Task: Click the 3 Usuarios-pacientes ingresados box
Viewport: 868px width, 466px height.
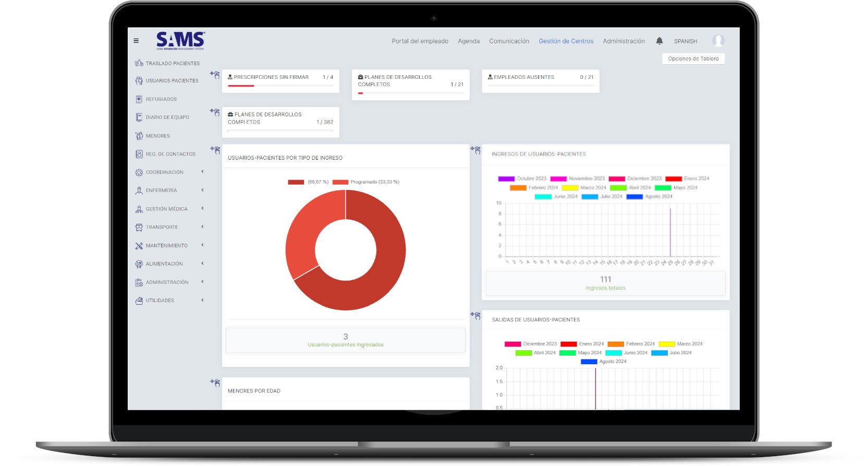Action: point(346,340)
